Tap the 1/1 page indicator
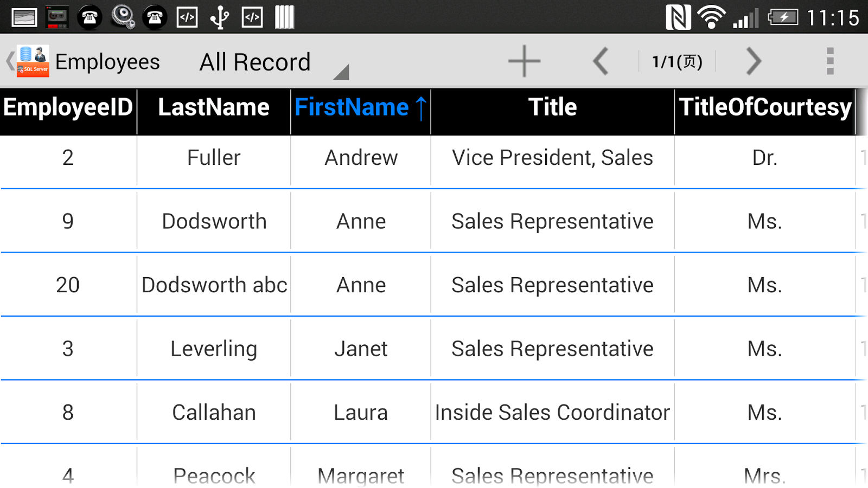This screenshot has height=488, width=868. click(677, 62)
